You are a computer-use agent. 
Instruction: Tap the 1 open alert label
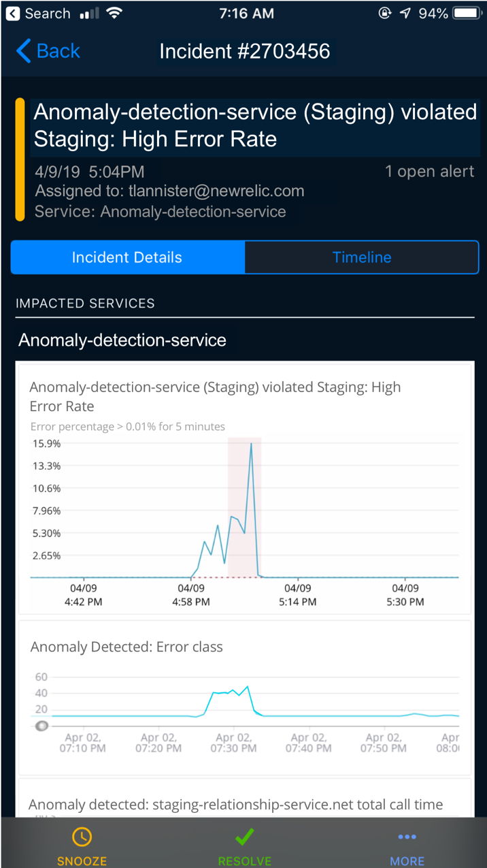(429, 172)
